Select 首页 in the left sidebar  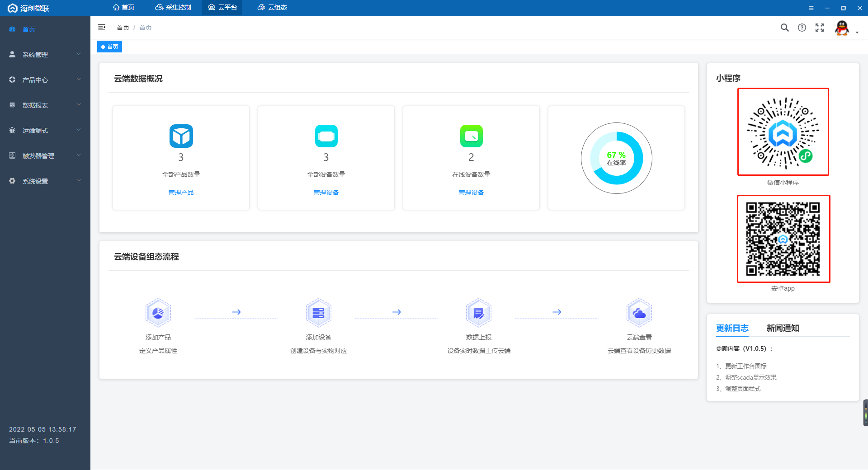point(45,29)
